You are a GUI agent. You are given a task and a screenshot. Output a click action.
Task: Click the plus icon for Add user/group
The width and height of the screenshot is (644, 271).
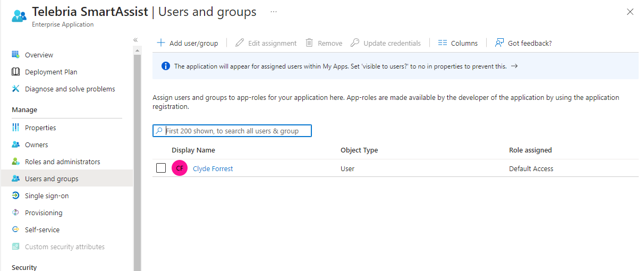coord(161,43)
